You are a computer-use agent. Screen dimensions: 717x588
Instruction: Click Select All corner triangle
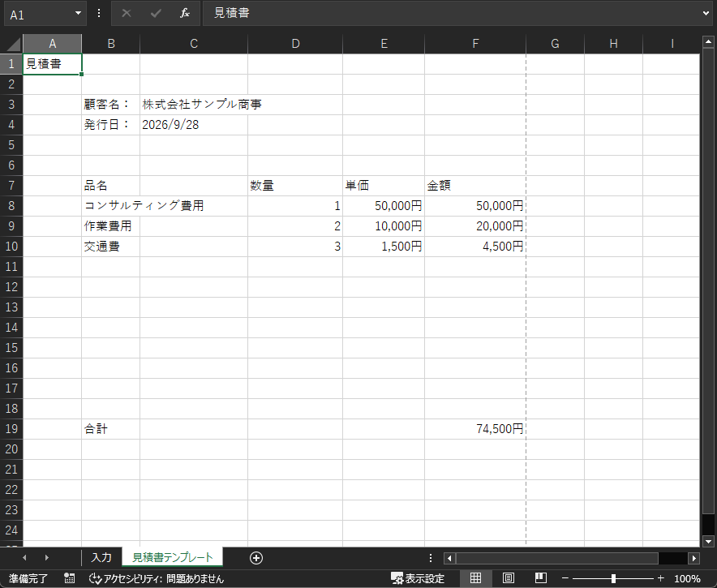12,44
